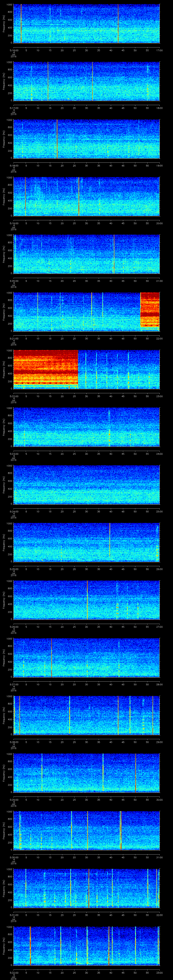The width and height of the screenshot is (173, 980).
Task: Click the 5:32:00 start time label
Action: (x=14, y=972)
